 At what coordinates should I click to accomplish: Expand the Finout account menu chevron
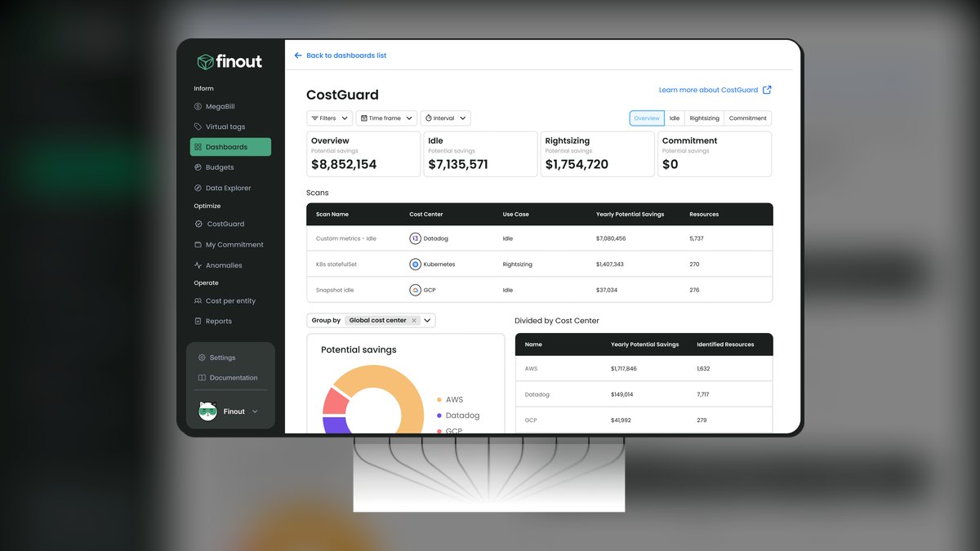point(255,411)
